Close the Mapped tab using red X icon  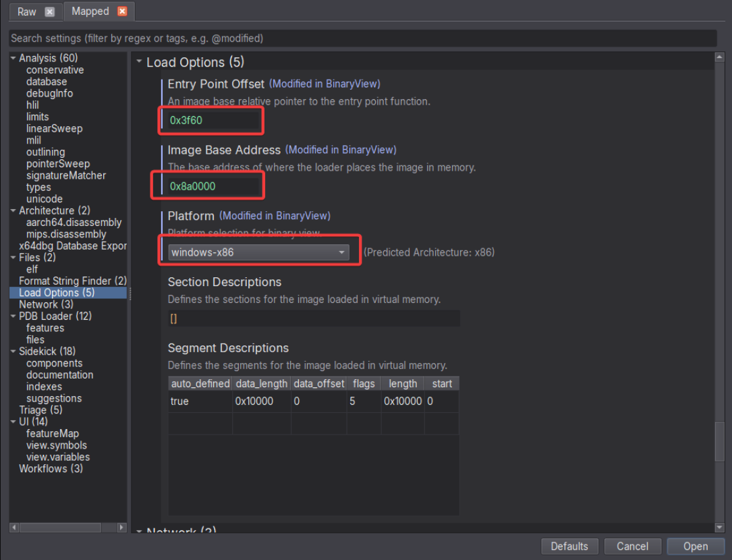tap(121, 11)
